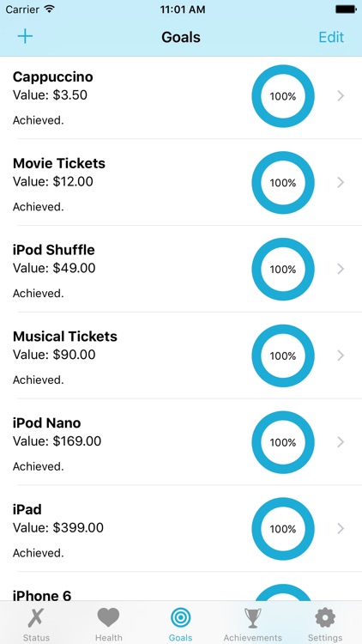The height and width of the screenshot is (644, 362).
Task: Expand Movie Tickets details chevron
Action: pyautogui.click(x=341, y=182)
